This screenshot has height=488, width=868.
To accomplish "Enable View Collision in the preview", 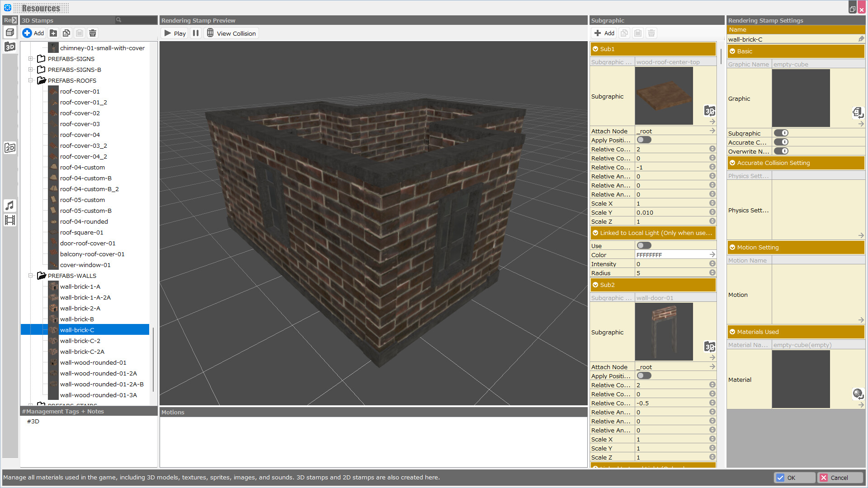I will (x=231, y=33).
